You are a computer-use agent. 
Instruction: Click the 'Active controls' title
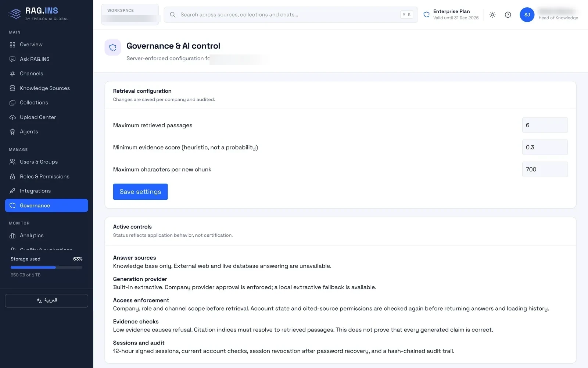pos(132,227)
